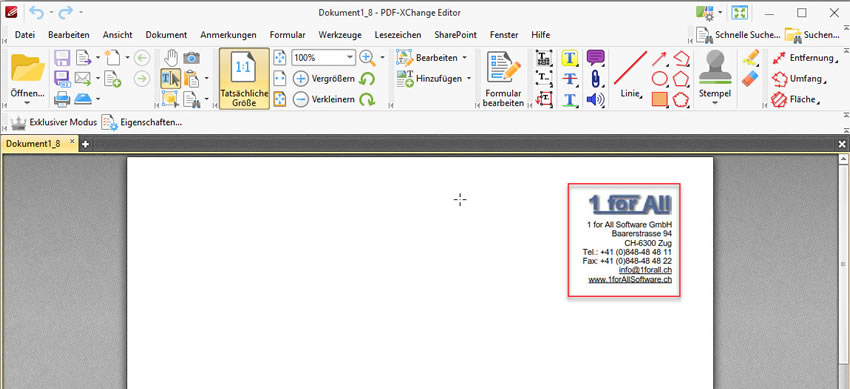Select the Umfang perimeter tool
850x389 pixels.
tap(800, 79)
